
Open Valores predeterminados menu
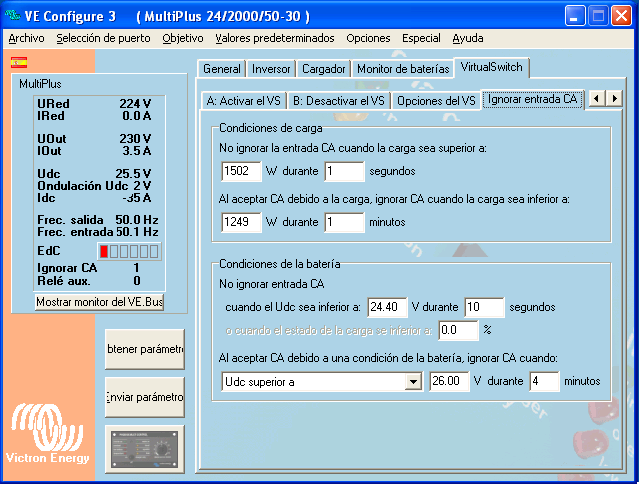click(275, 38)
